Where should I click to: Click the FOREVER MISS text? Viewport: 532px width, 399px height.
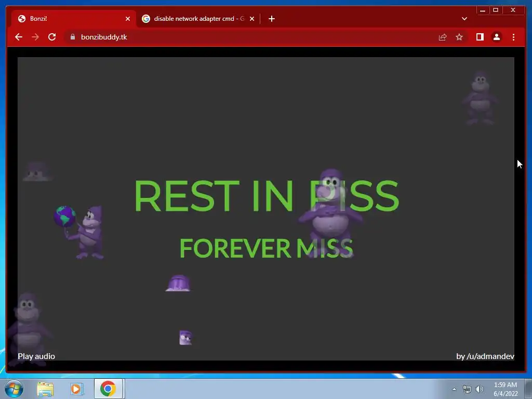[267, 248]
